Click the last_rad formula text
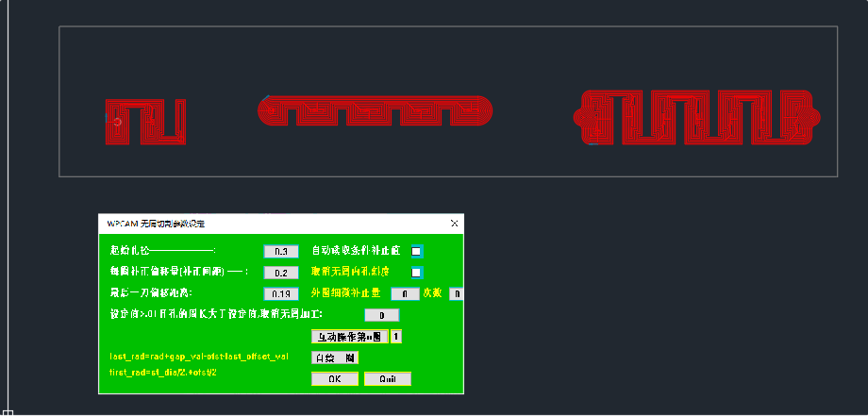868x416 pixels. (199, 357)
